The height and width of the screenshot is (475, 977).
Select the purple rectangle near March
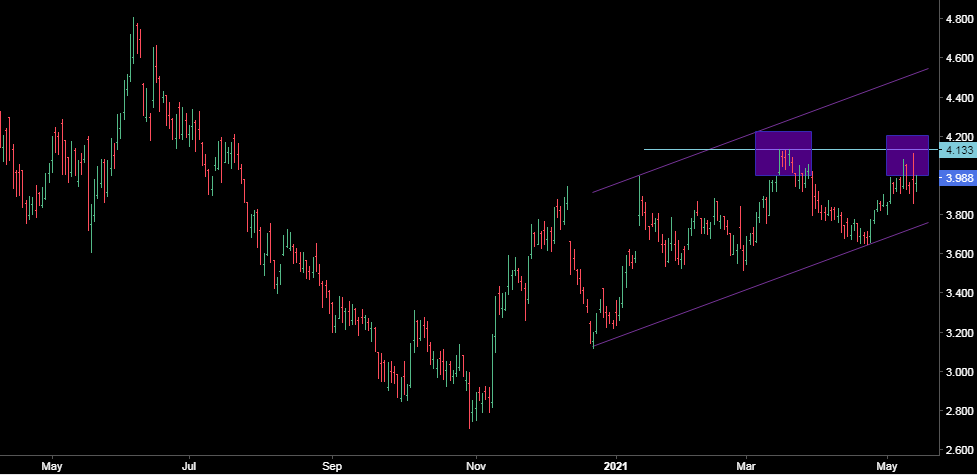[x=783, y=153]
